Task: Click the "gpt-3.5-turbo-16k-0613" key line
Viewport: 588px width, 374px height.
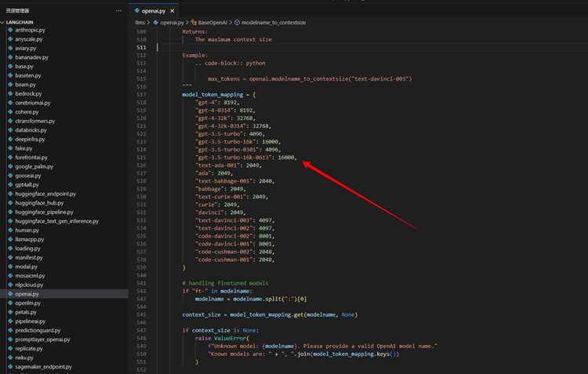Action: tap(246, 158)
